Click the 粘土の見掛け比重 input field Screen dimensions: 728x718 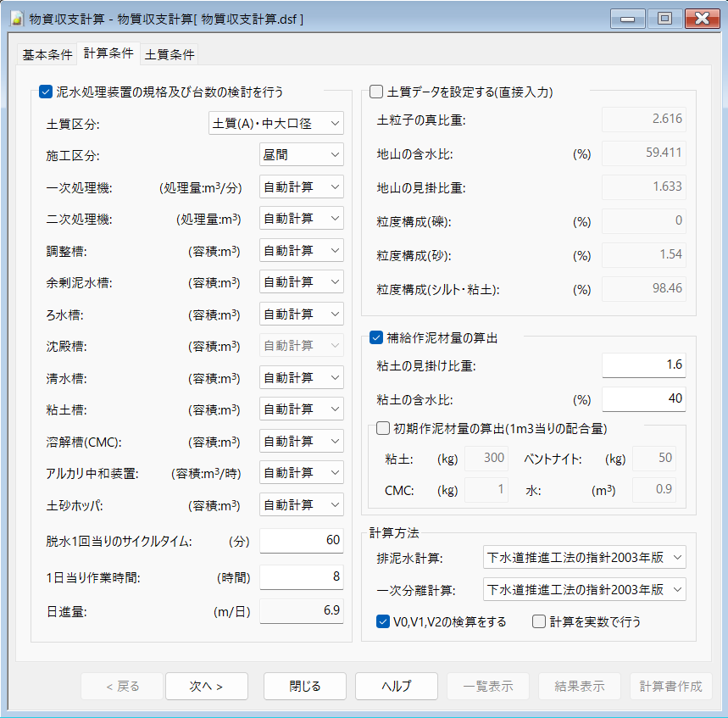pos(643,365)
